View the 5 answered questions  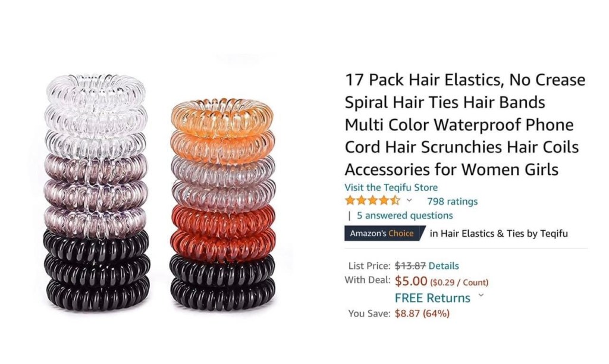404,215
